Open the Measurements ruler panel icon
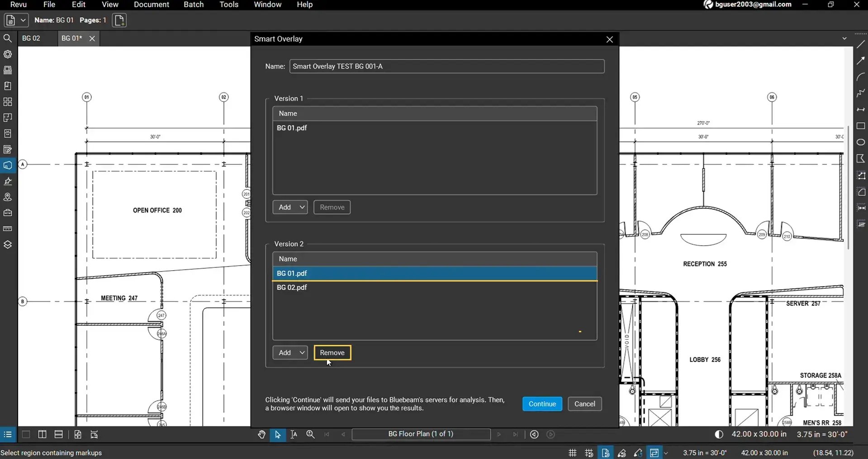Viewport: 868px width, 459px height. [8, 229]
